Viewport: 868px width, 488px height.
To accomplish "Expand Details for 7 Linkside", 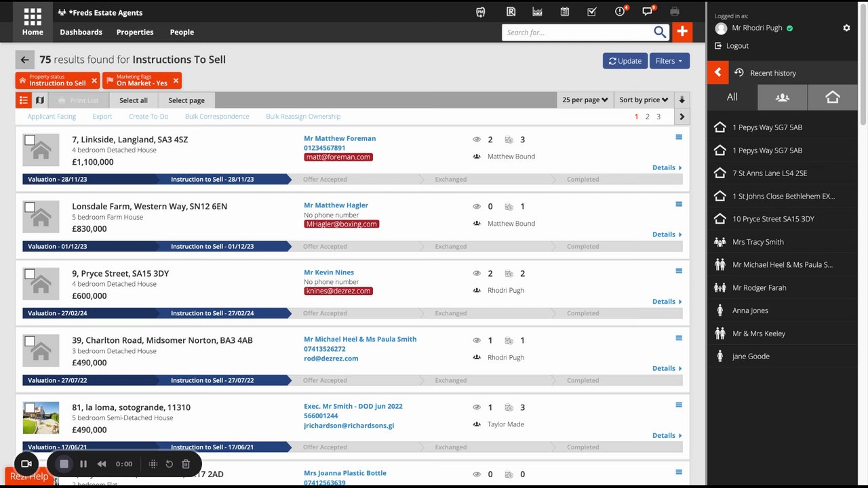I will [667, 167].
